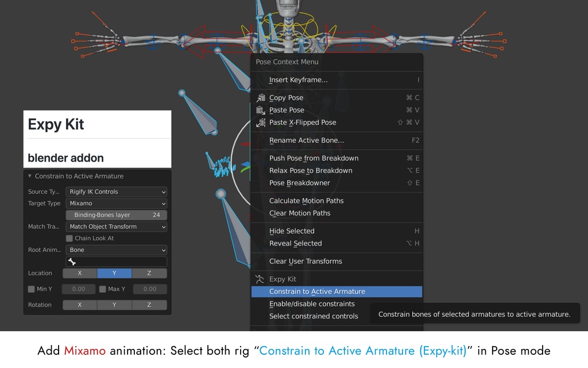Toggle the Rotation X button
Viewport: 588px width, 368px height.
pyautogui.click(x=79, y=305)
